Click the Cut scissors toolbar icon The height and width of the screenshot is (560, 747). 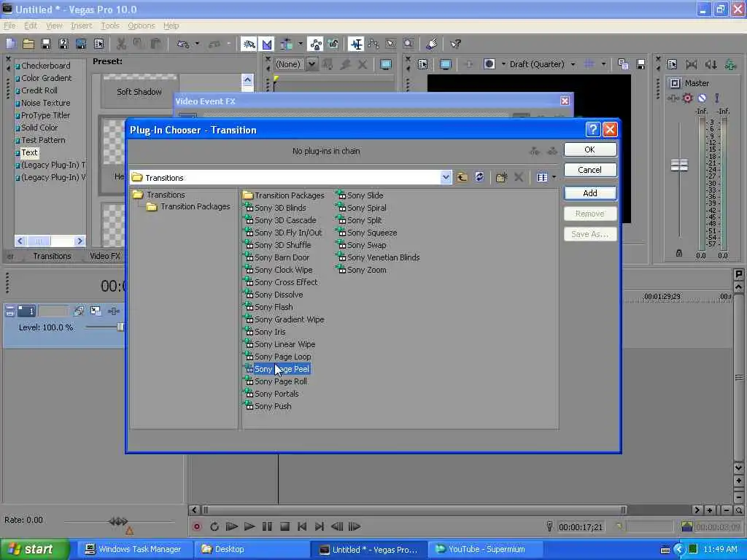pyautogui.click(x=121, y=44)
